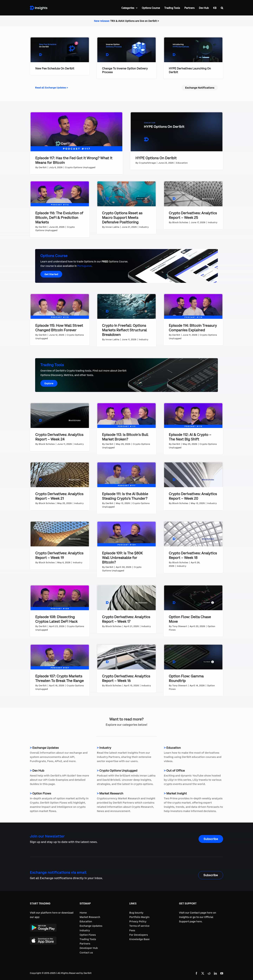Open Terms of service in the footer links
Screen dimensions: 253x980
139,926
